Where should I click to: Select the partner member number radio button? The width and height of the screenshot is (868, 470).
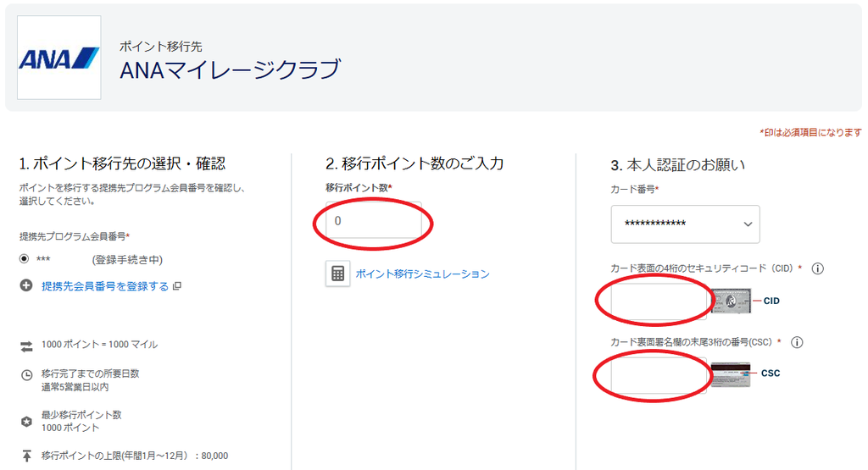click(24, 259)
